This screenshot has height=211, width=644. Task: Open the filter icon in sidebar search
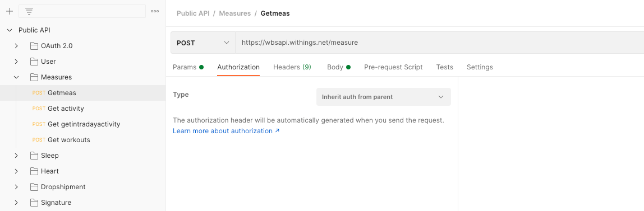tap(29, 11)
